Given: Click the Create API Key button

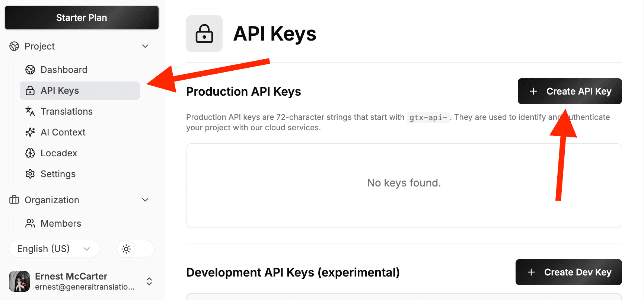Looking at the screenshot, I should click(570, 91).
